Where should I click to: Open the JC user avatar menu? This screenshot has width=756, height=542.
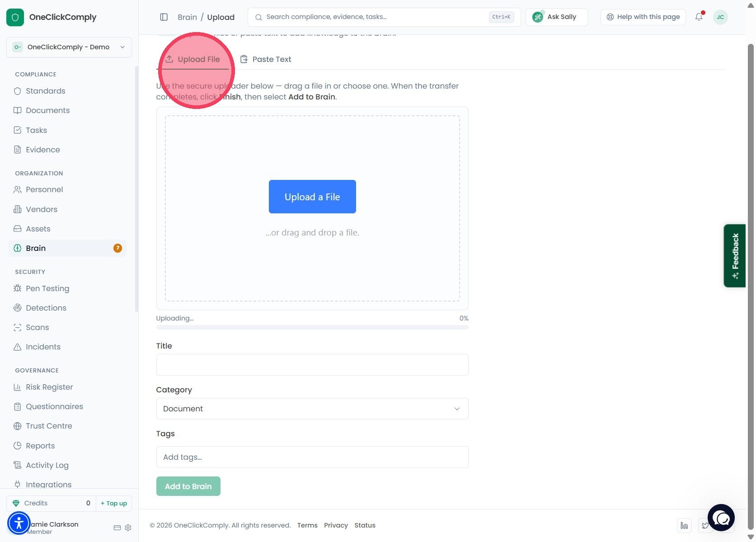point(720,17)
